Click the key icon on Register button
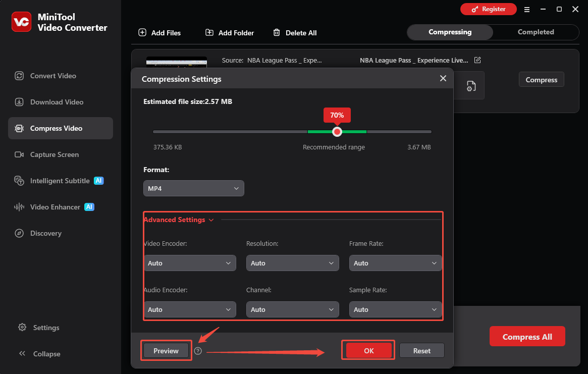588x374 pixels. pyautogui.click(x=475, y=10)
